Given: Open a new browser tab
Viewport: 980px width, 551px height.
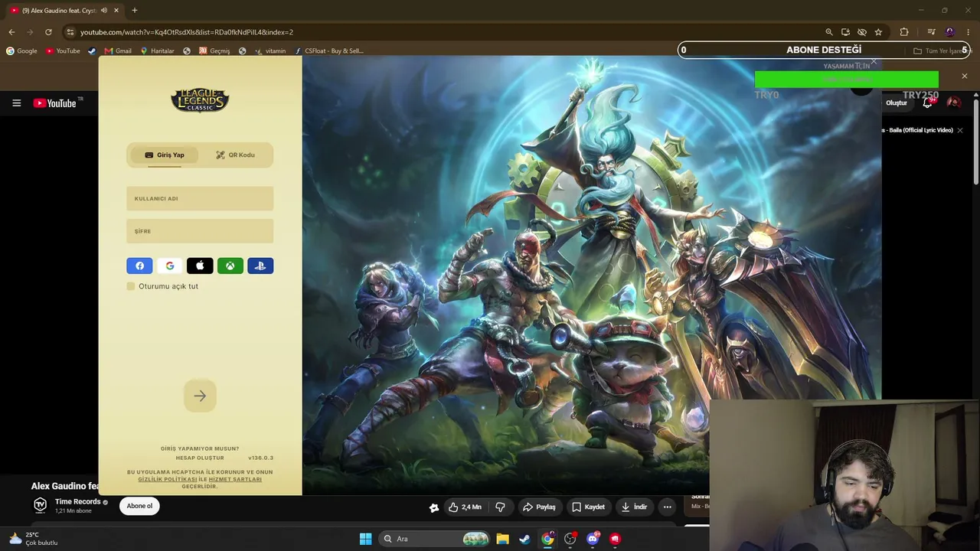Looking at the screenshot, I should (x=135, y=10).
